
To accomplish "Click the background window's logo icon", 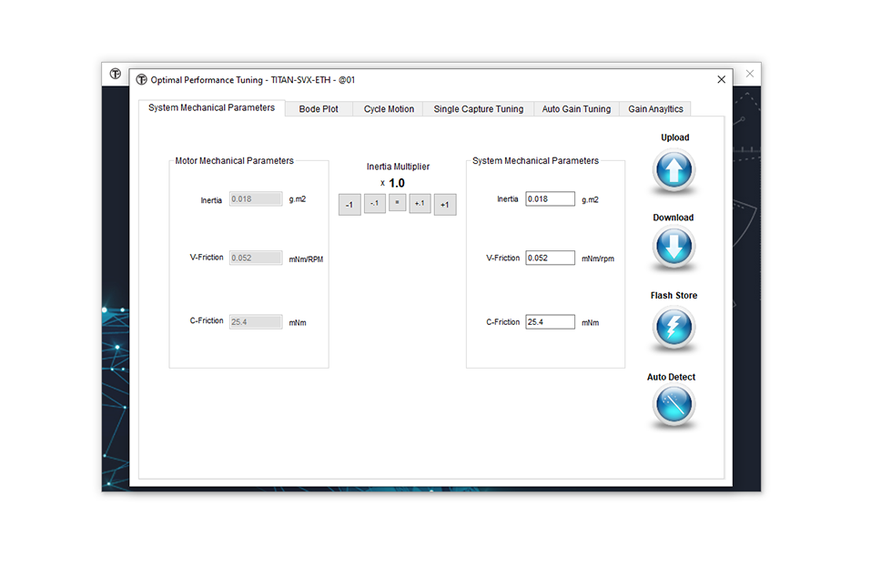I will tap(115, 74).
